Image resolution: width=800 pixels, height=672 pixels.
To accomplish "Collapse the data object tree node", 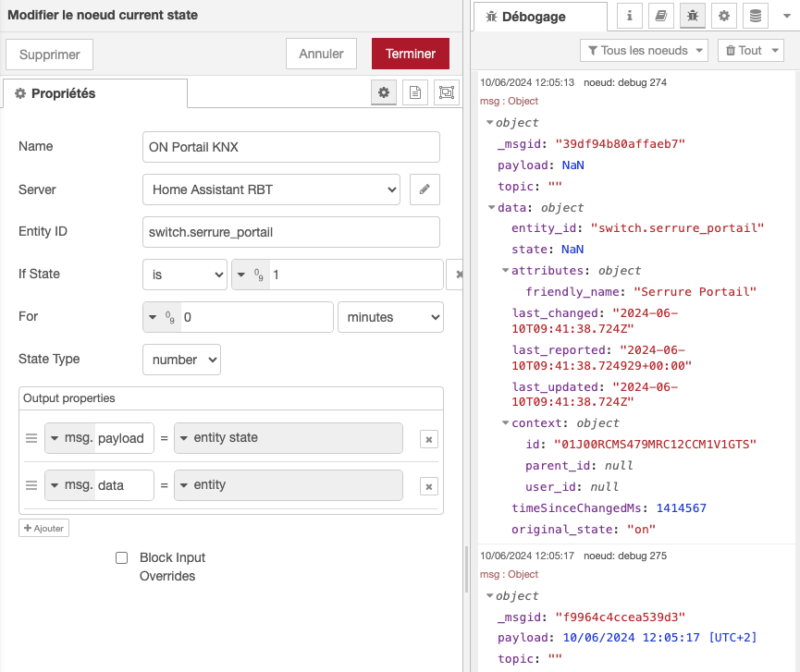I will [x=492, y=207].
